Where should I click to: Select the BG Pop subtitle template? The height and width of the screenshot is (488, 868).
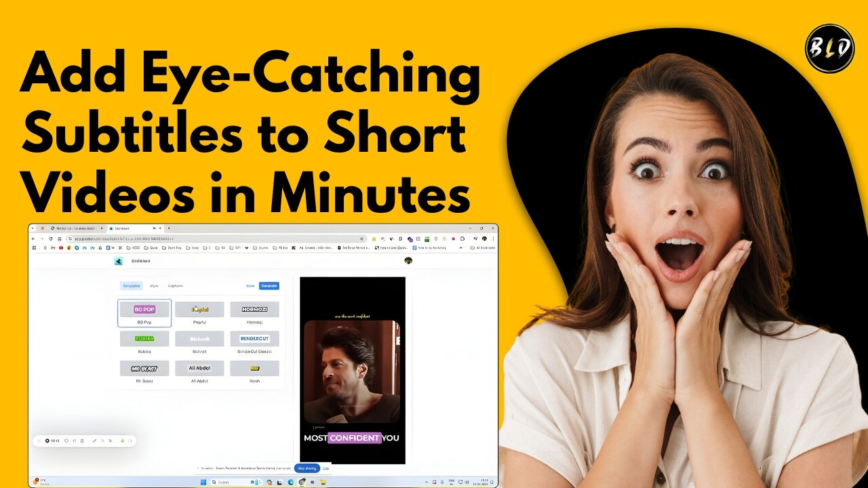click(x=144, y=313)
